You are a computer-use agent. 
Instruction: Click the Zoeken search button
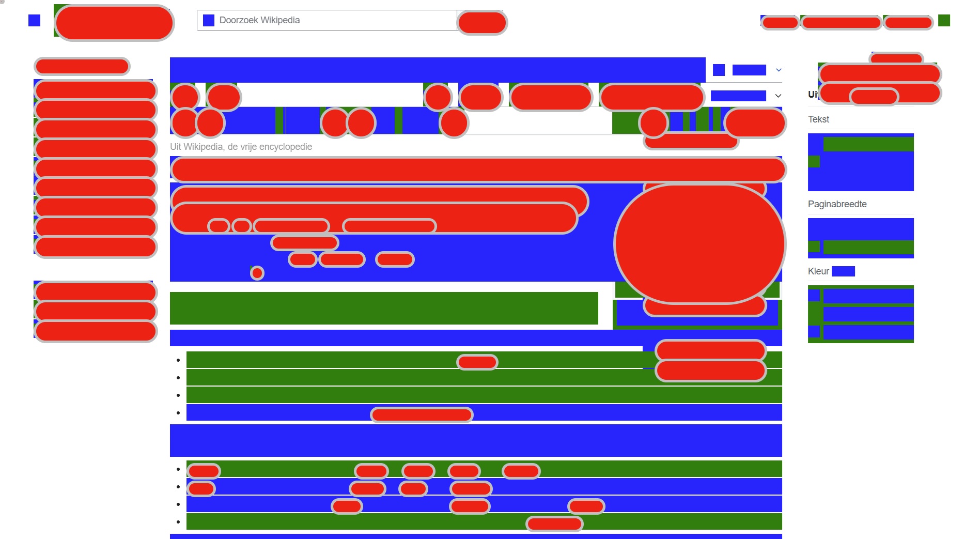(x=482, y=23)
